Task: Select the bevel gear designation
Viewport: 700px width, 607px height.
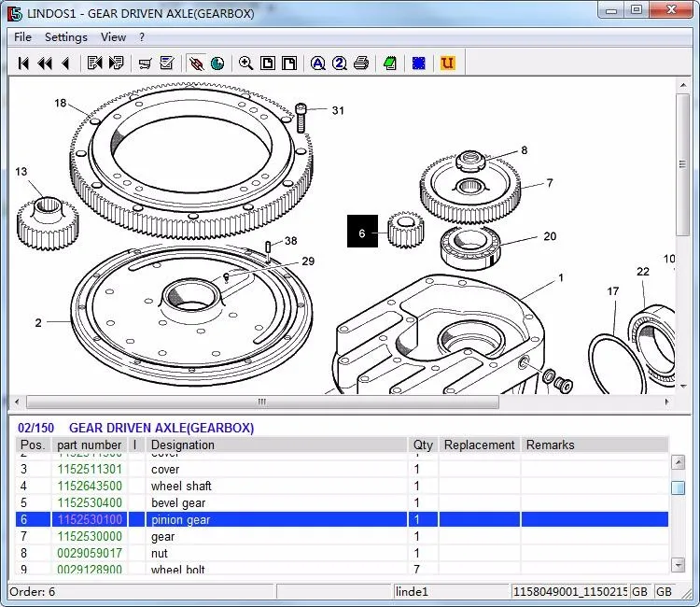Action: pyautogui.click(x=178, y=503)
